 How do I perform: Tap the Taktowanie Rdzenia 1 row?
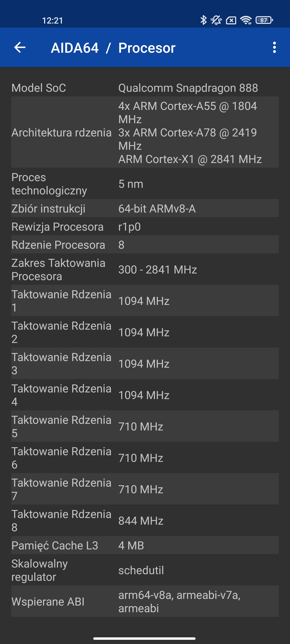click(145, 301)
